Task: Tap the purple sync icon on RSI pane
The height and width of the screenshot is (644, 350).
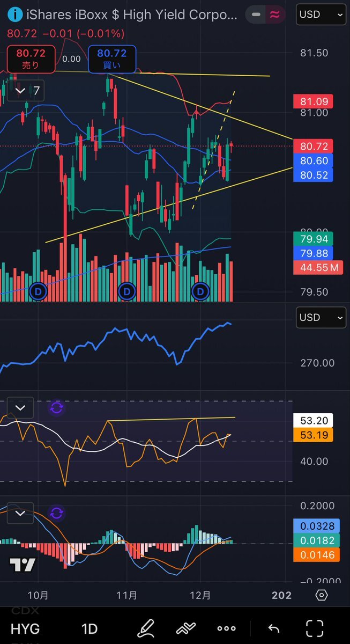Action: coord(56,408)
